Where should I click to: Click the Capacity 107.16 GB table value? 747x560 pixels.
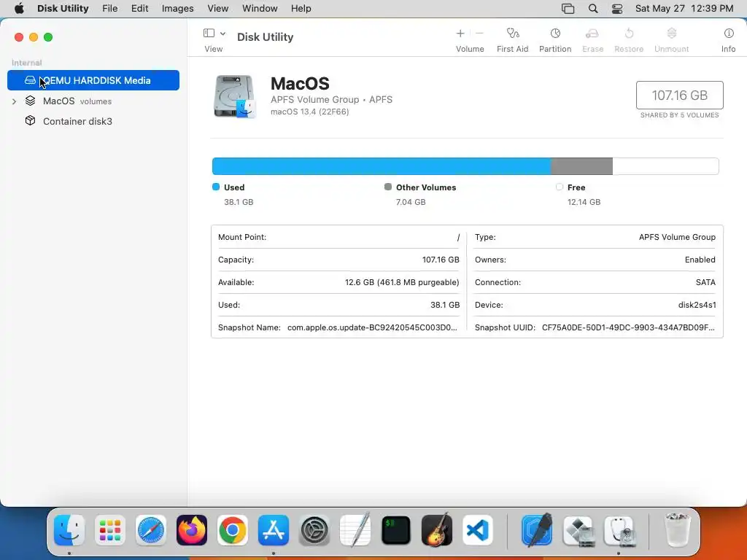[x=441, y=260]
